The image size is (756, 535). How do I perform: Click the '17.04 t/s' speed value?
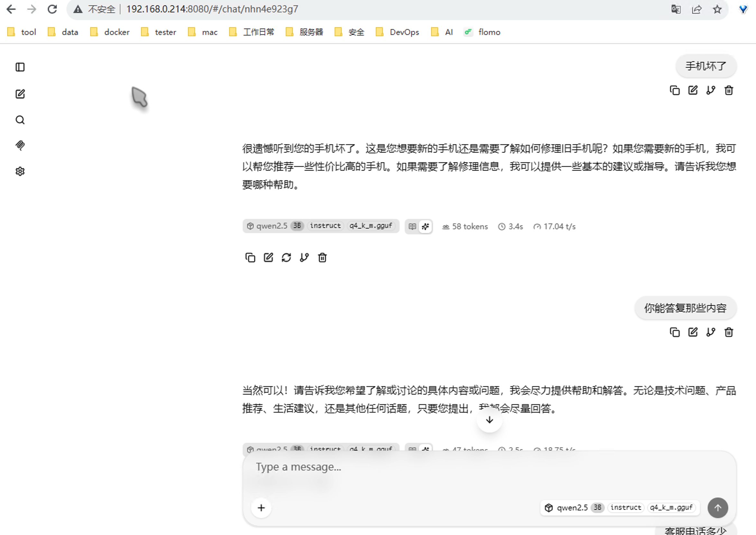tap(555, 227)
